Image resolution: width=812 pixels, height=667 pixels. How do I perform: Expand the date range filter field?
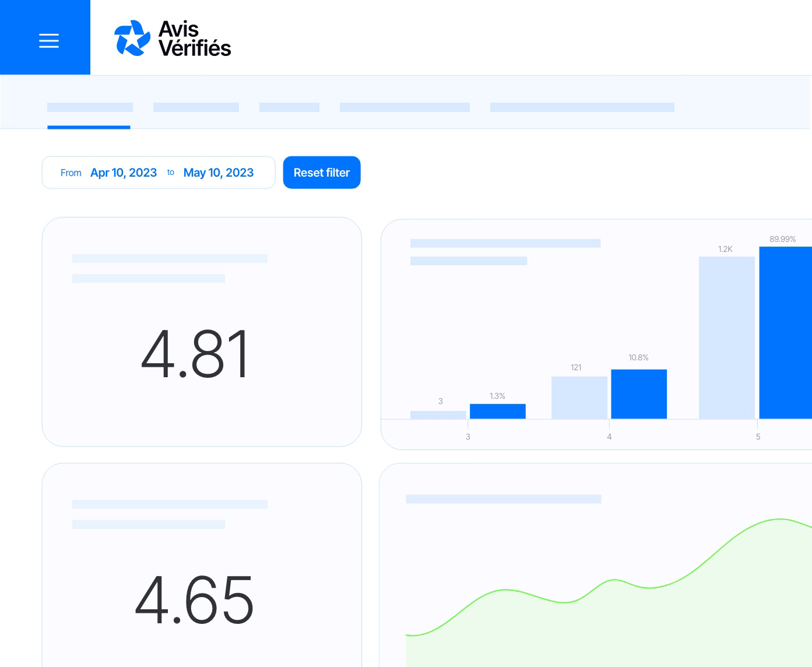158,173
